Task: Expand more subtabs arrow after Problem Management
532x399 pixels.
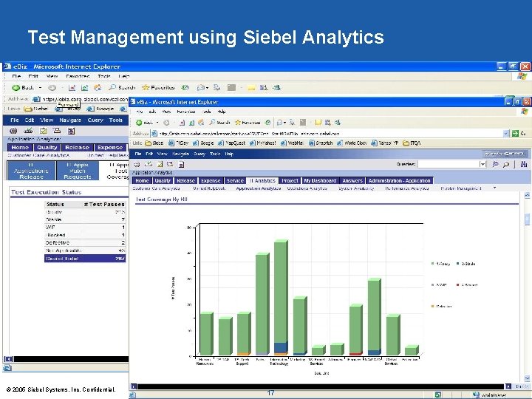Action: coord(494,188)
